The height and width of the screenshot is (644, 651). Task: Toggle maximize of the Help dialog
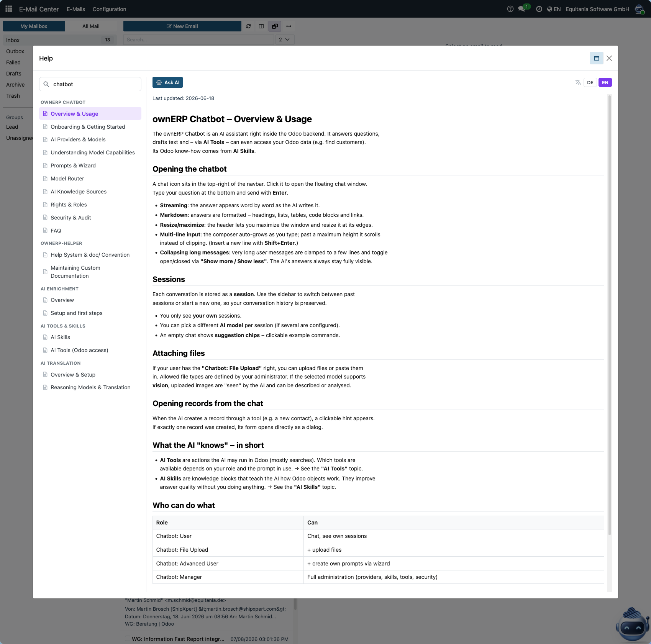click(596, 58)
